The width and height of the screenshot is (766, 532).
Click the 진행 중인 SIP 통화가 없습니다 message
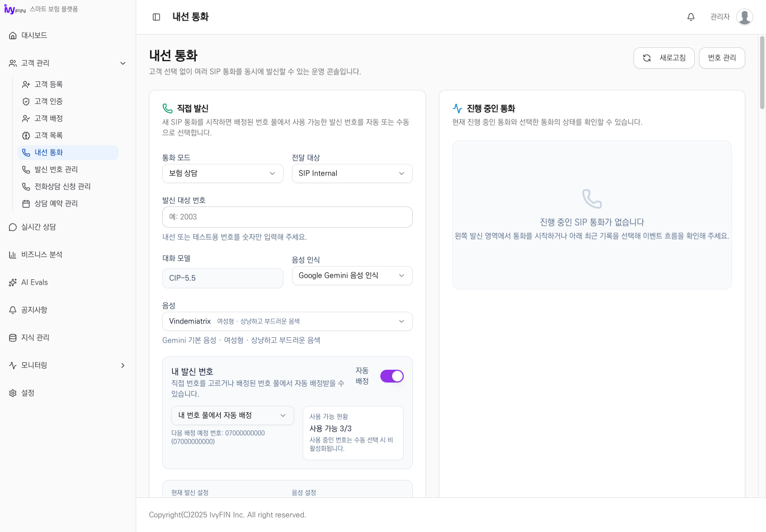(592, 222)
